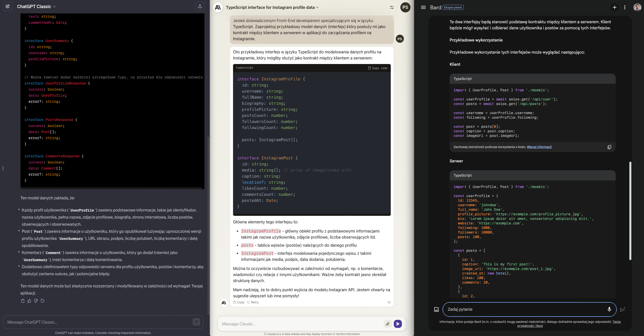Expand the ChatGPT sidebar handle
This screenshot has height=336, width=644.
pos(3,168)
